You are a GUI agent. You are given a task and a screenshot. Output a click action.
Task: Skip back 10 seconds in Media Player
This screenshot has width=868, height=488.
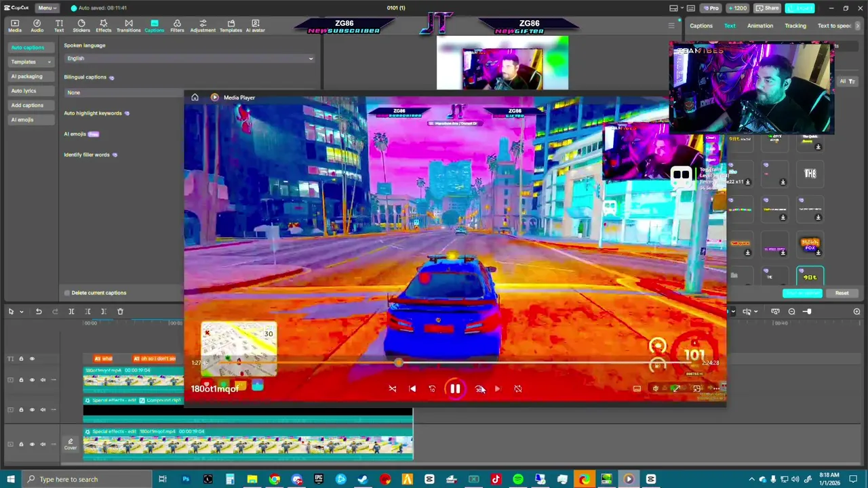click(x=432, y=388)
